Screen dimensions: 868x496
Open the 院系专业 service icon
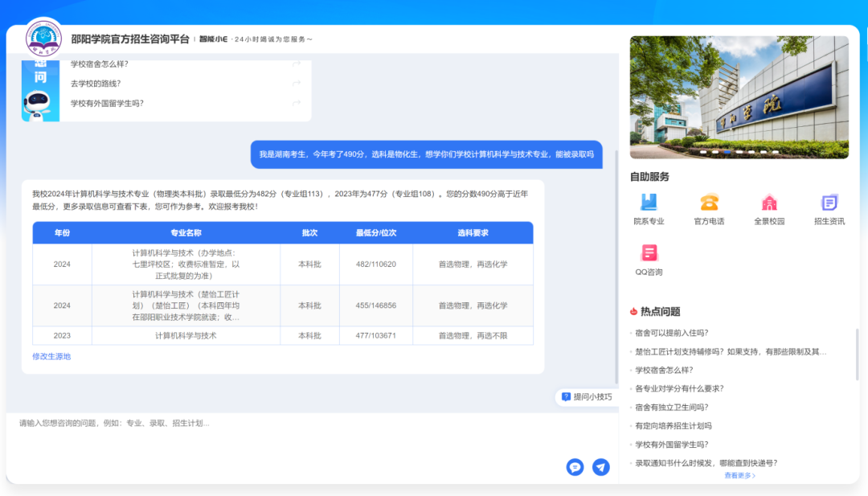649,203
